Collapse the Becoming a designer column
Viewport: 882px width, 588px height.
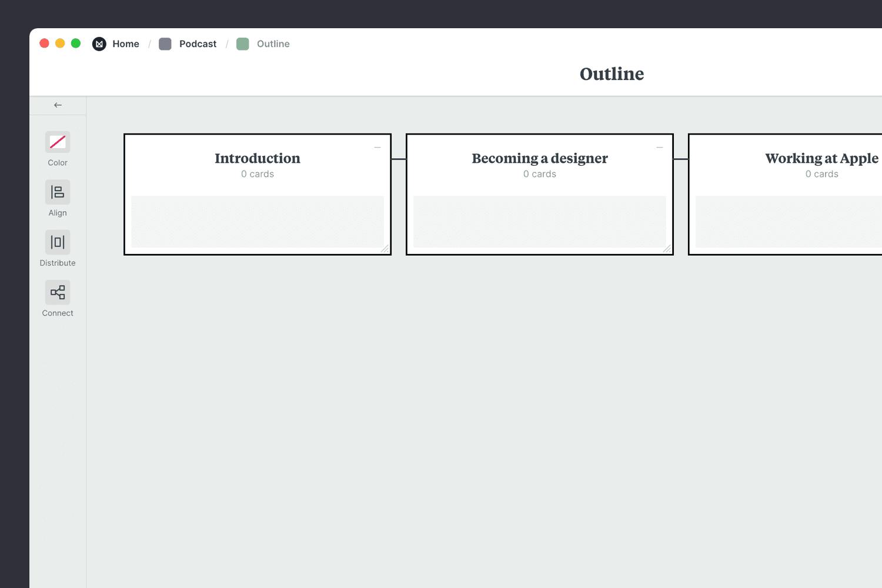(x=660, y=148)
